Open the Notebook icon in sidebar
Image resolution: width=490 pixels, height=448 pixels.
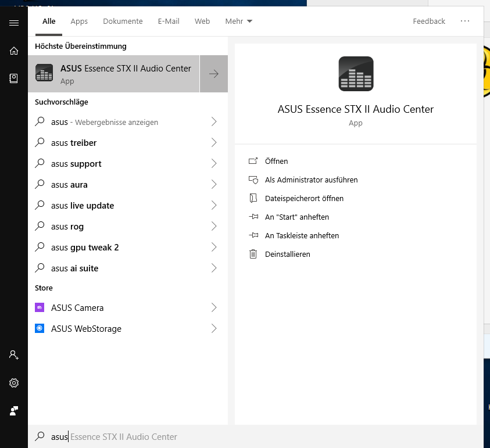[14, 78]
